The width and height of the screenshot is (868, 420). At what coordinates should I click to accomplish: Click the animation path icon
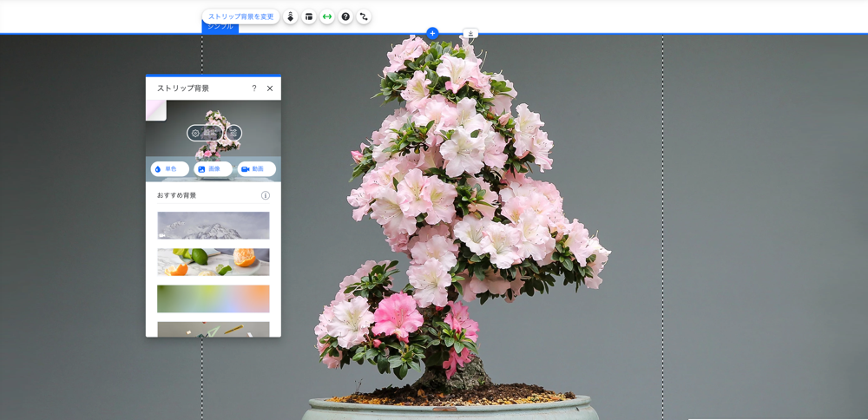(x=364, y=16)
